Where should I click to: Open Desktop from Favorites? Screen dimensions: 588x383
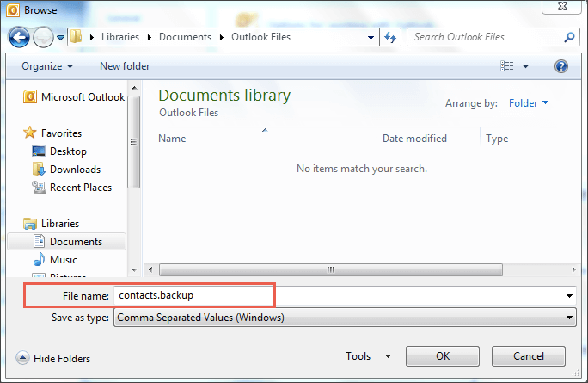58,151
